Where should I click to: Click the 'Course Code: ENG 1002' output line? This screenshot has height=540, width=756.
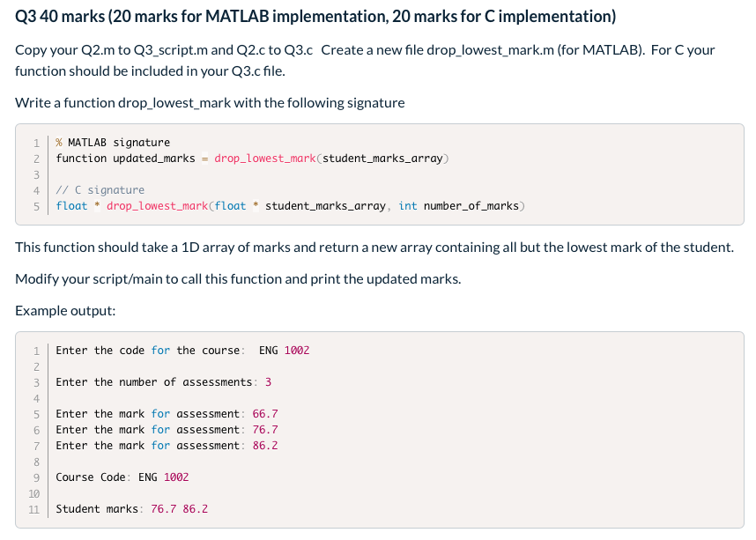pyautogui.click(x=122, y=477)
